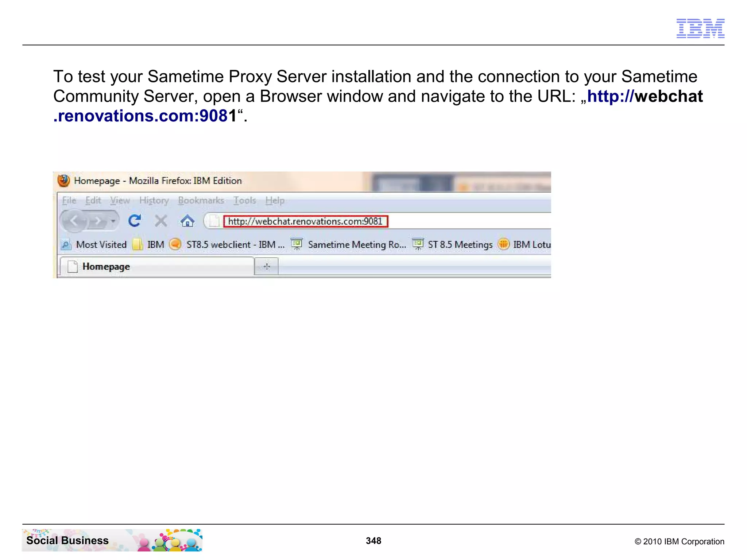
Task: Click the Stop loading X icon
Action: point(161,221)
